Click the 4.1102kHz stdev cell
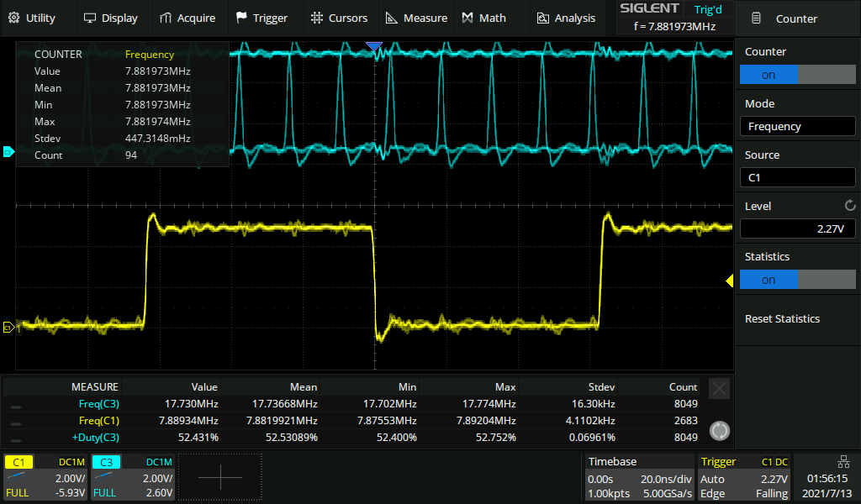Screen dimensions: 861x504 (590, 421)
